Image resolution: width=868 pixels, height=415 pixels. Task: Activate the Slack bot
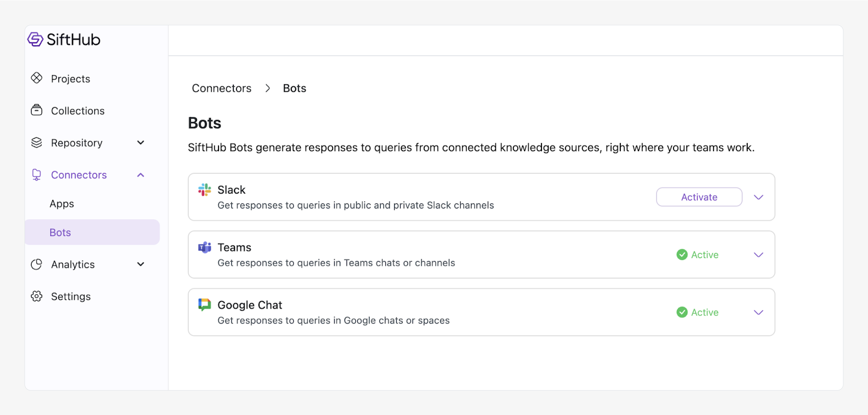699,197
